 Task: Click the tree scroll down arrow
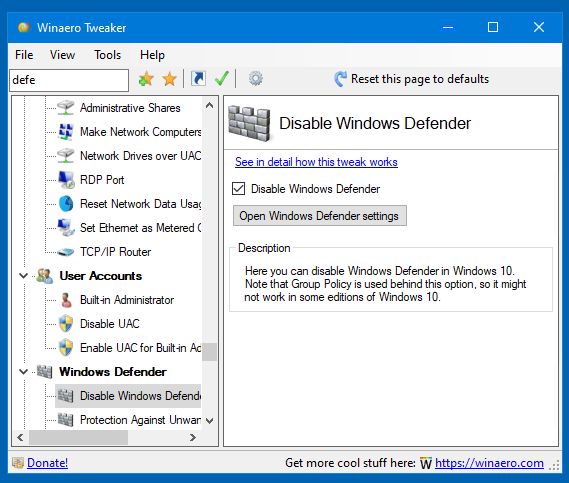click(209, 421)
